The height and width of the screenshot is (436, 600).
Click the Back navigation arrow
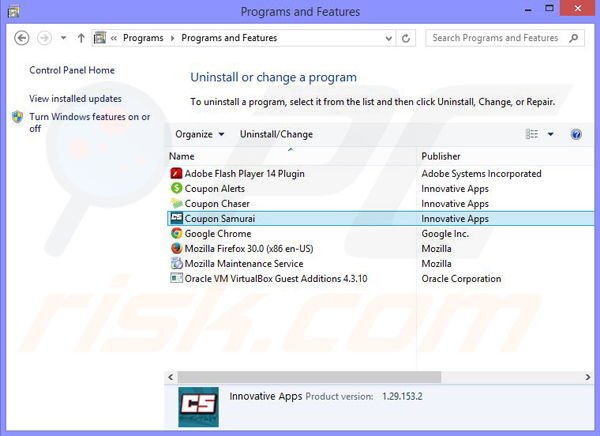point(21,38)
